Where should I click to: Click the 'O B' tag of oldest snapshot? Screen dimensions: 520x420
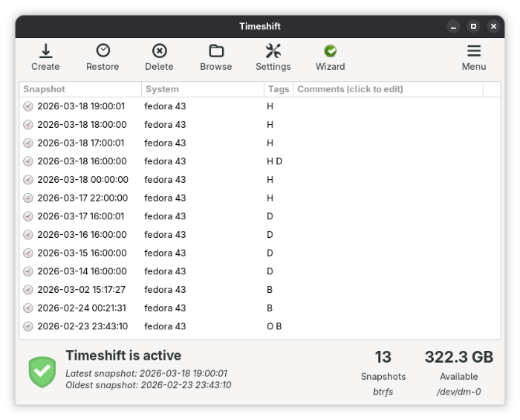click(x=274, y=326)
